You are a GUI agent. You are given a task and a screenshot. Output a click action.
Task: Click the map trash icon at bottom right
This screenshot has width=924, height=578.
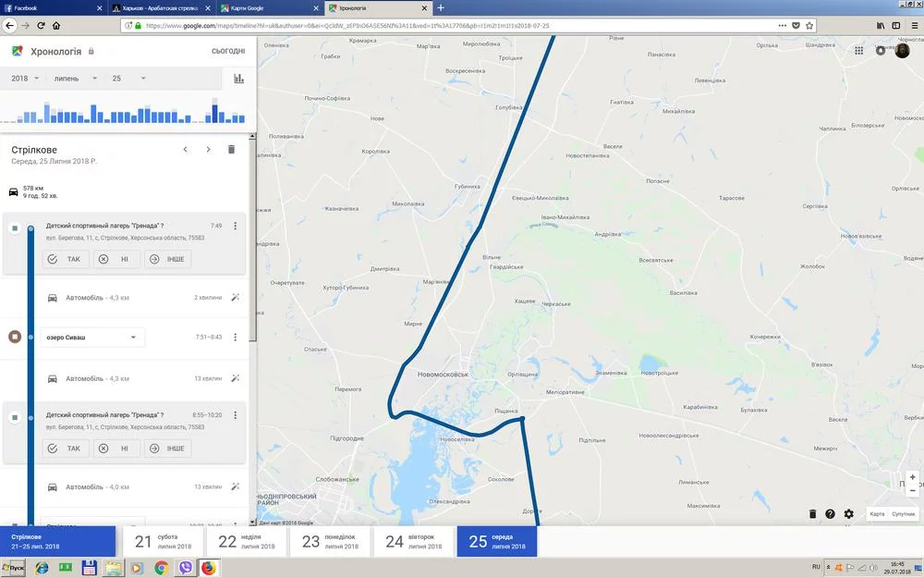pos(812,513)
